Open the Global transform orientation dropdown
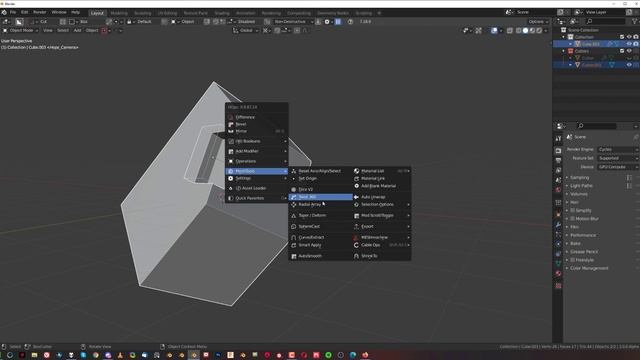Viewport: 640px width, 360px height. (x=245, y=31)
